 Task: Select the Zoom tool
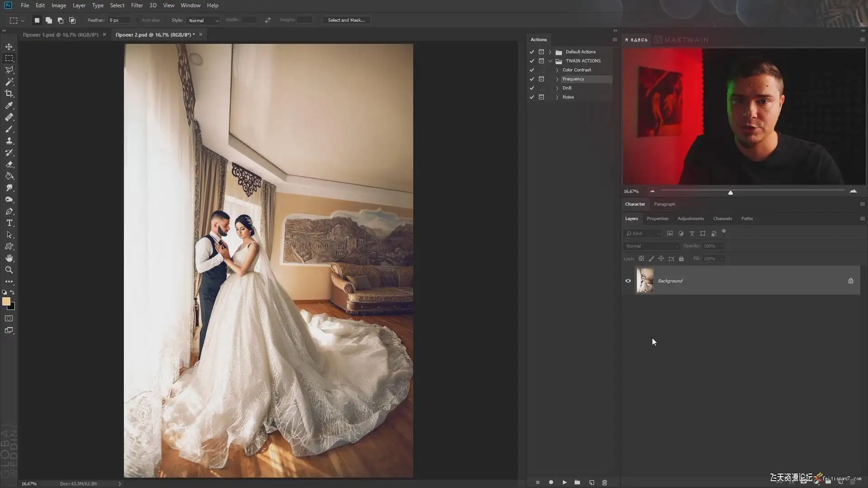[x=9, y=270]
